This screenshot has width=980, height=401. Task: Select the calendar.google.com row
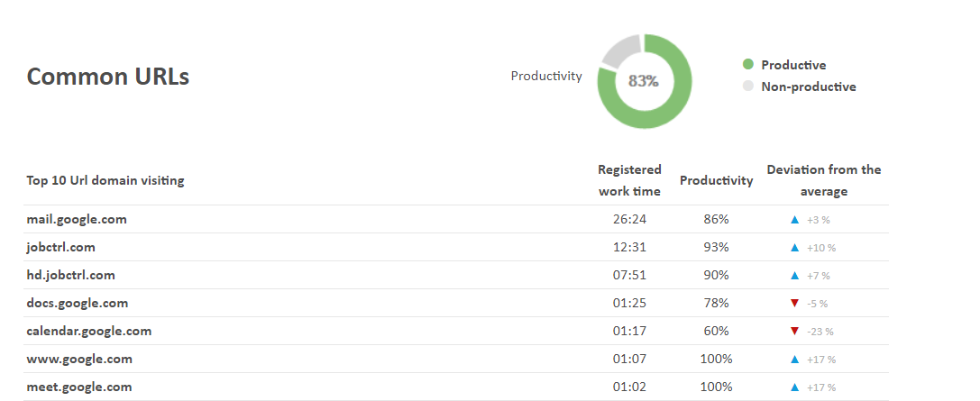click(89, 331)
